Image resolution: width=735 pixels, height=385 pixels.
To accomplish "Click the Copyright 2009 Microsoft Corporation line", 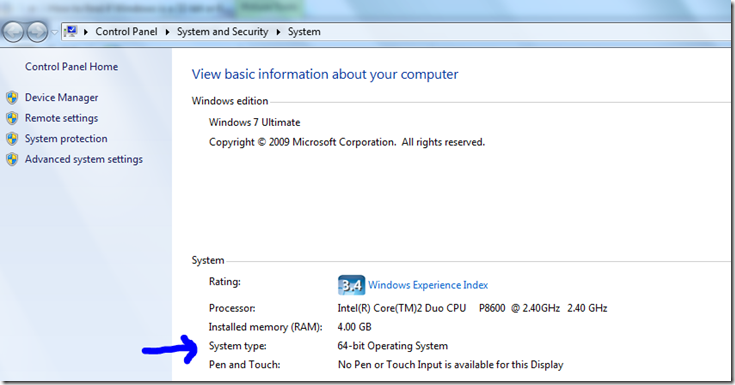I will tap(347, 142).
